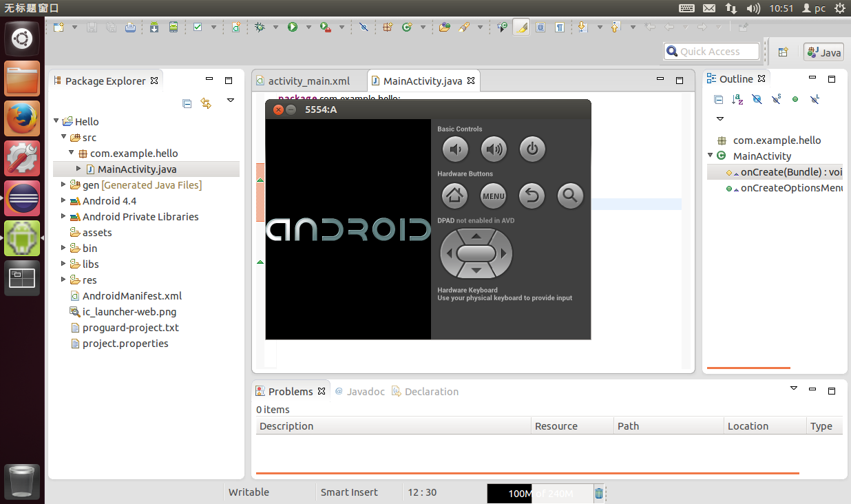
Task: Click emulator volume down button
Action: tap(454, 149)
